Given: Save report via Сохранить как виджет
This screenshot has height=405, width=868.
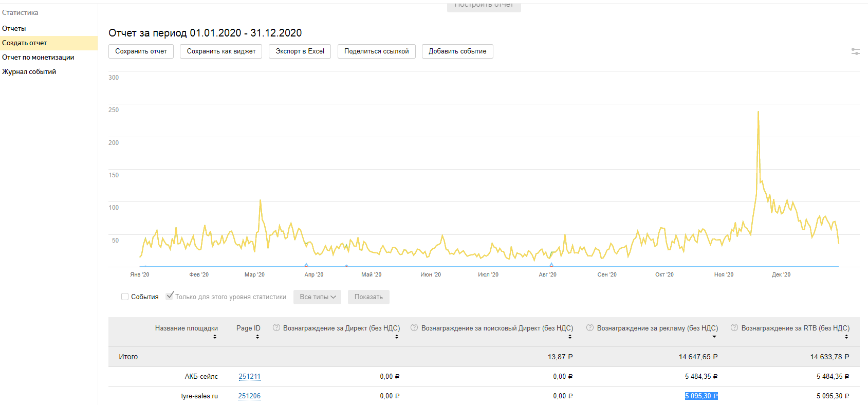Looking at the screenshot, I should coord(221,51).
